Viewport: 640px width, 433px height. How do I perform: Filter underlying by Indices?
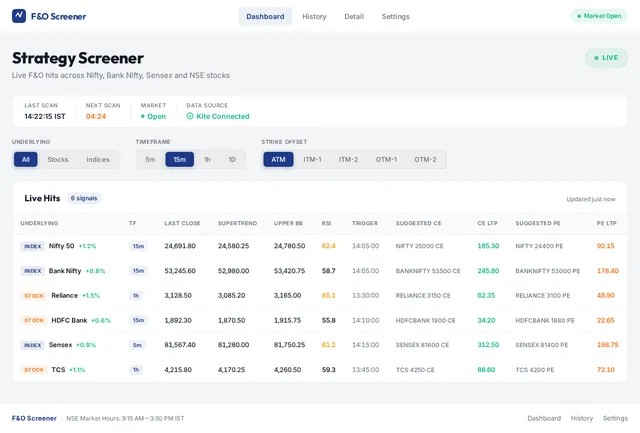tap(98, 160)
